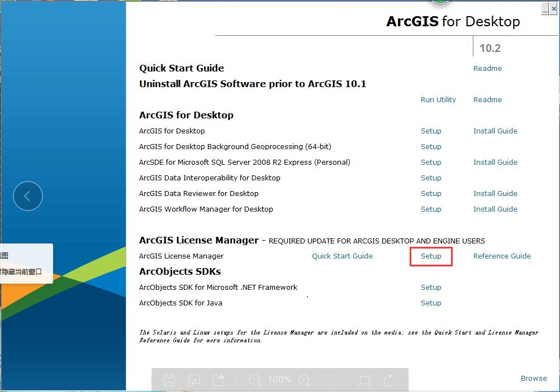Launch Setup for ArcGIS for Desktop
The height and width of the screenshot is (392, 560).
tap(431, 131)
